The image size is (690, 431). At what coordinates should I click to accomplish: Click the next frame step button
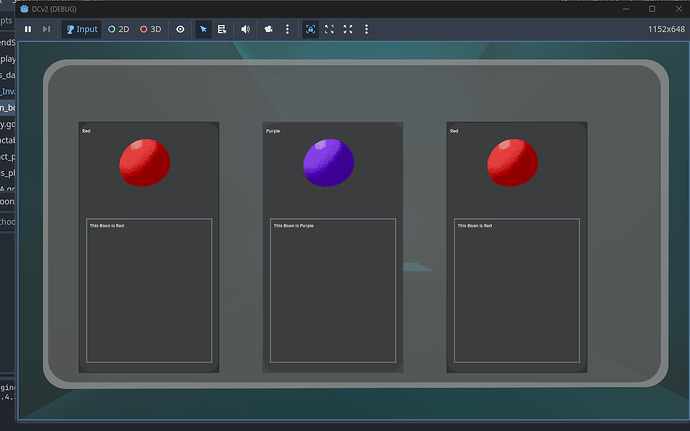(46, 29)
